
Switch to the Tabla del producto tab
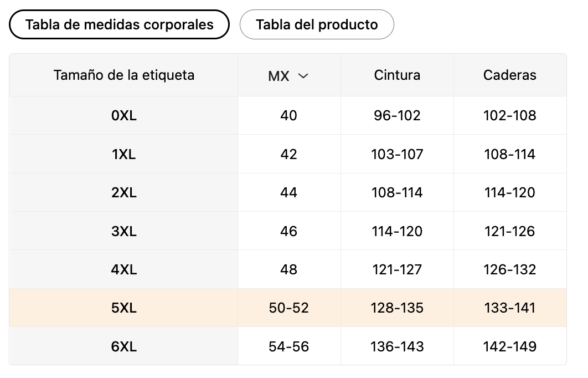(x=317, y=24)
